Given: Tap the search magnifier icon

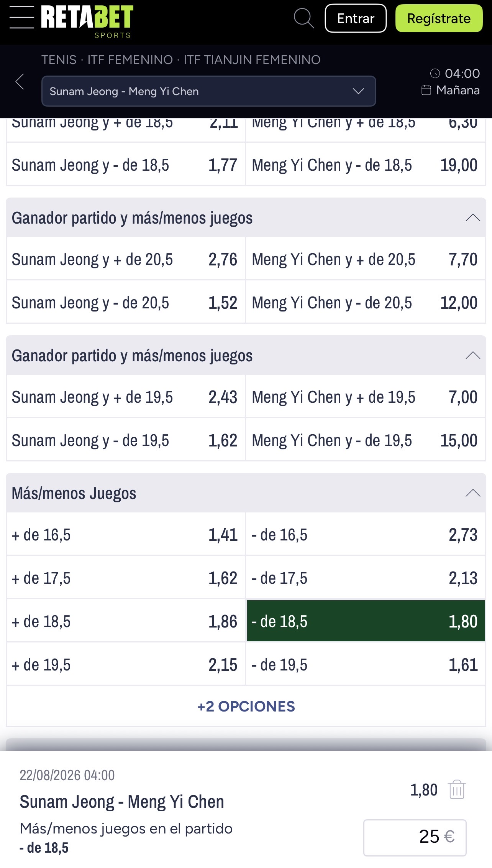Looking at the screenshot, I should tap(304, 18).
